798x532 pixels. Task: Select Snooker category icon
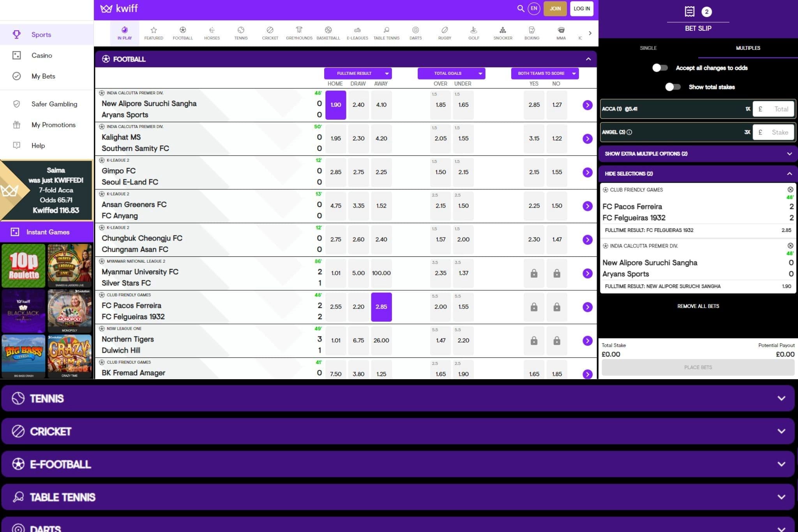[x=503, y=33]
